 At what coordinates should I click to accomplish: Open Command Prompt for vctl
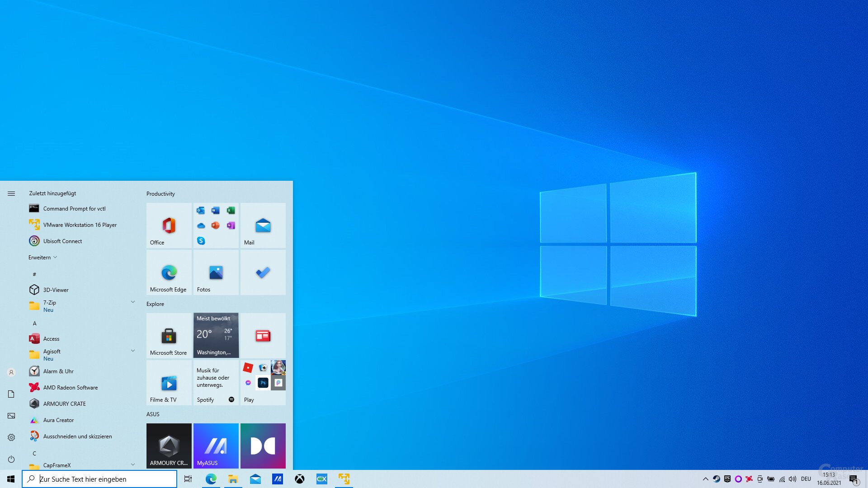(81, 208)
